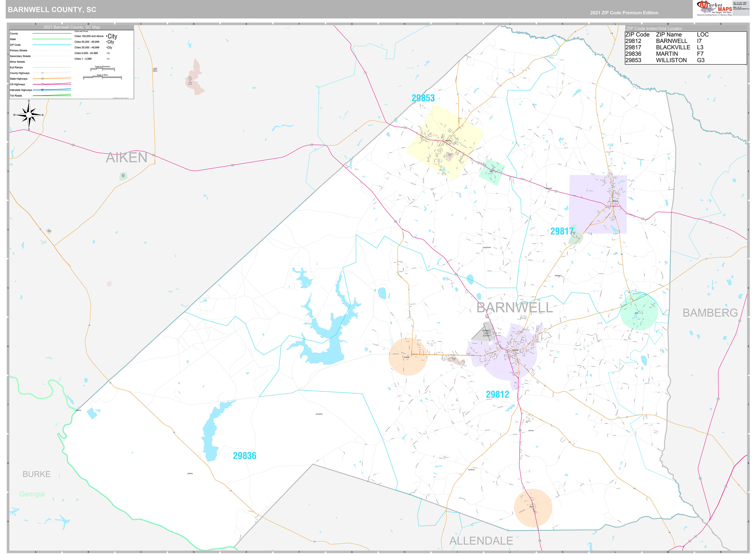Click the 29812 cell in ZIP index
The height and width of the screenshot is (554, 756).
[x=633, y=41]
